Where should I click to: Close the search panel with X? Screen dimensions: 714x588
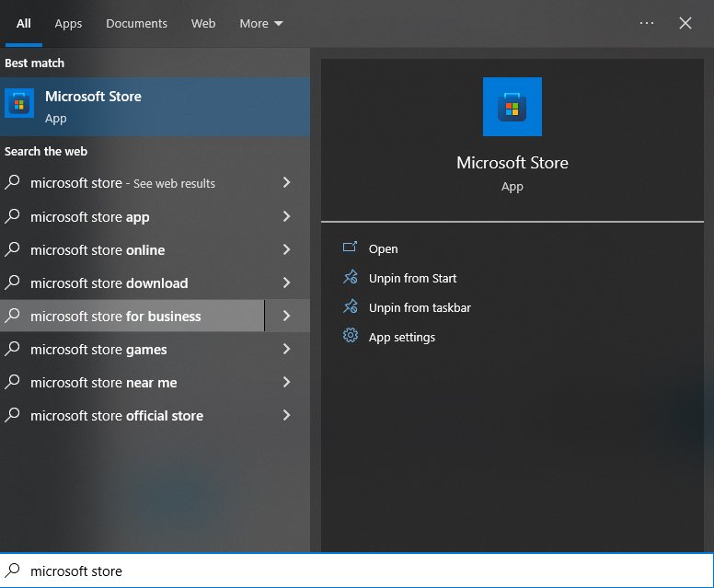coord(685,23)
